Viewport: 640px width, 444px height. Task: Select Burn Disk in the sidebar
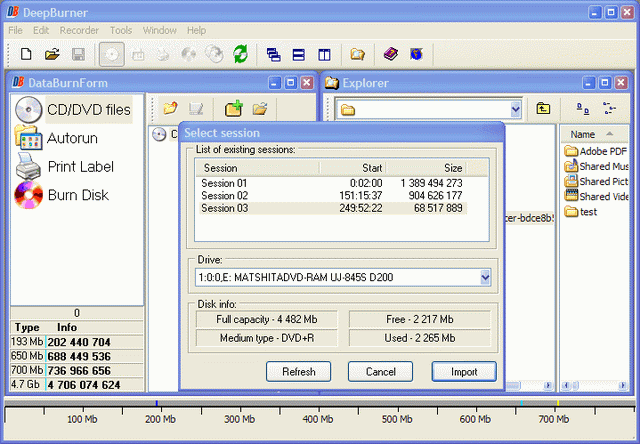[x=78, y=195]
